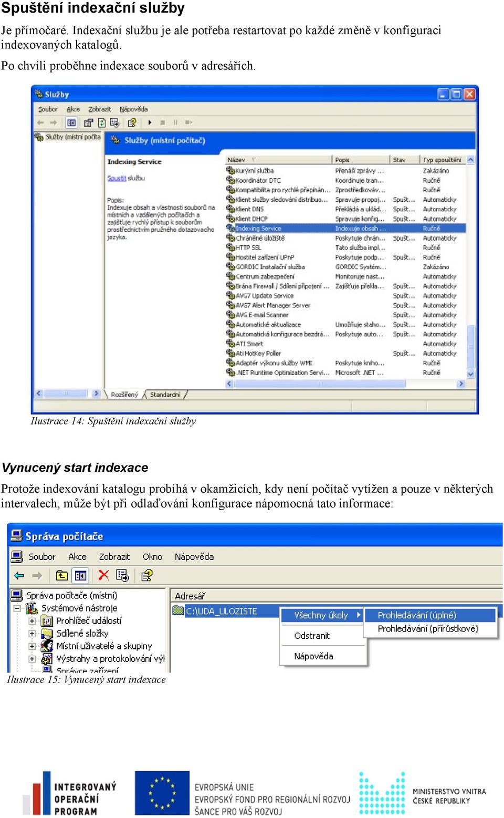Select Správa počítače (místní) root node
Viewport: 504px width, 818px height.
[x=65, y=596]
